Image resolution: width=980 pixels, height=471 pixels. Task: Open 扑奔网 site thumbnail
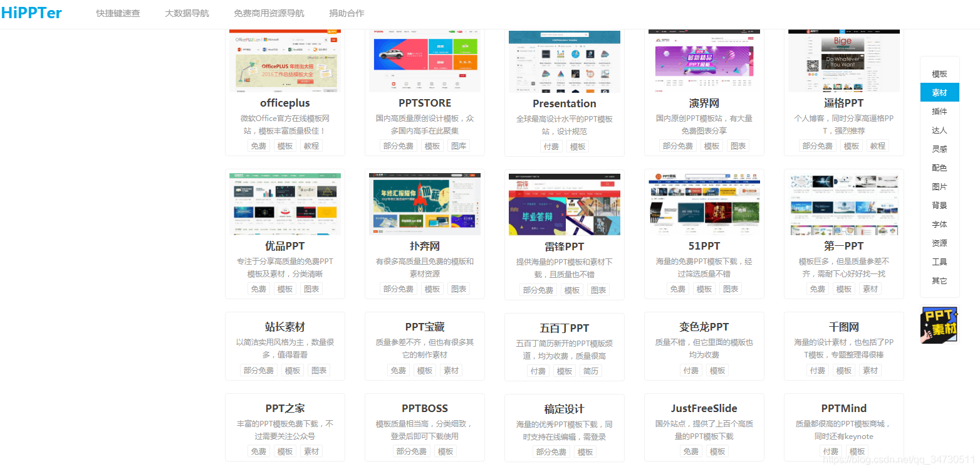pyautogui.click(x=425, y=204)
